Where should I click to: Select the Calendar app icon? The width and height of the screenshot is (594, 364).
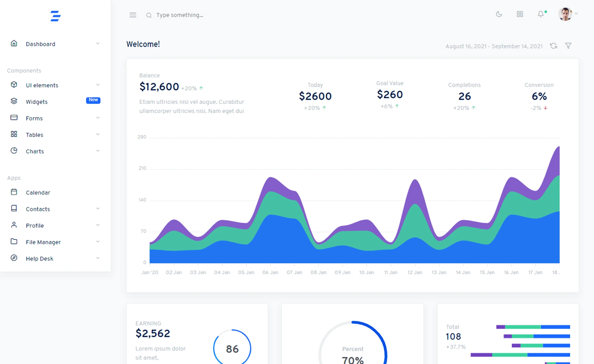point(14,192)
